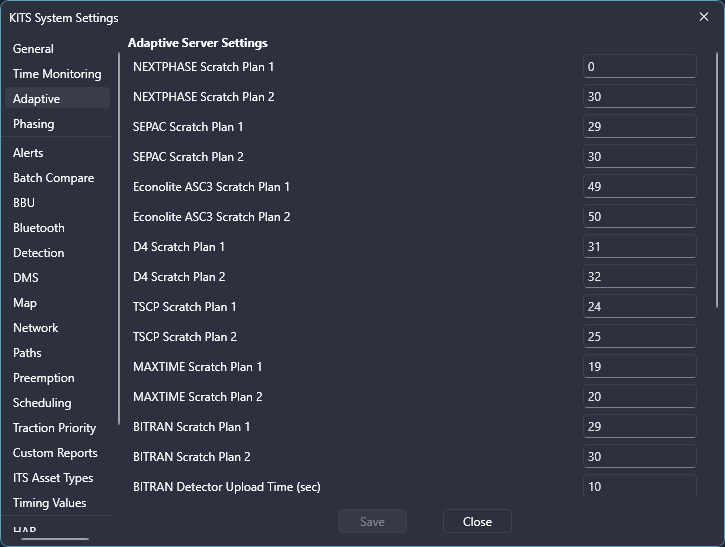Image resolution: width=725 pixels, height=547 pixels.
Task: Edit D4 Scratch Plan 2 value
Action: pyautogui.click(x=639, y=276)
